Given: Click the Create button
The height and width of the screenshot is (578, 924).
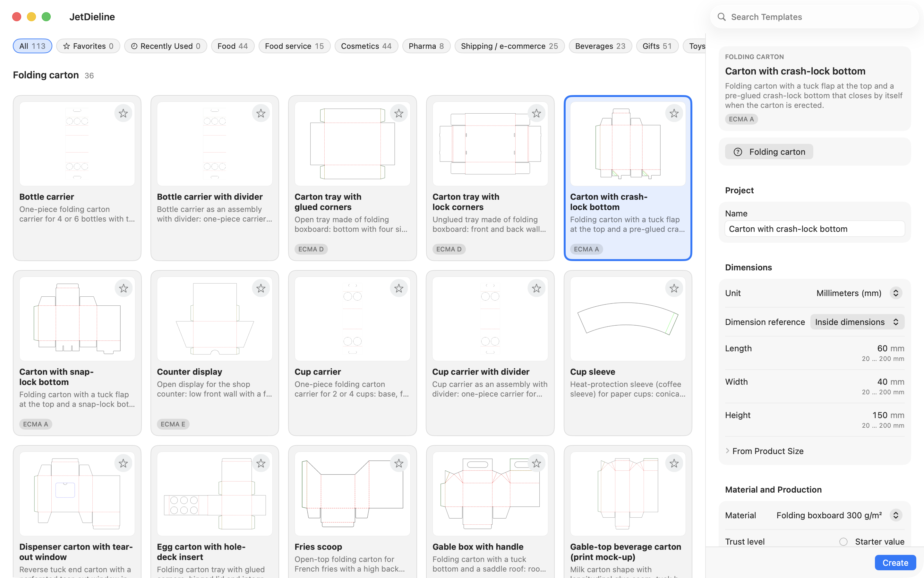Looking at the screenshot, I should 895,563.
